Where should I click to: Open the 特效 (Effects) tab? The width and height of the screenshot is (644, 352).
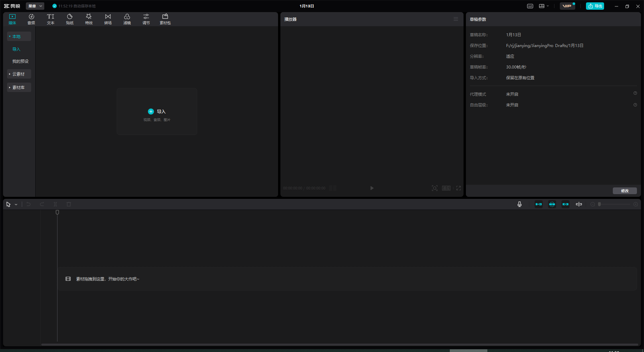coord(89,19)
